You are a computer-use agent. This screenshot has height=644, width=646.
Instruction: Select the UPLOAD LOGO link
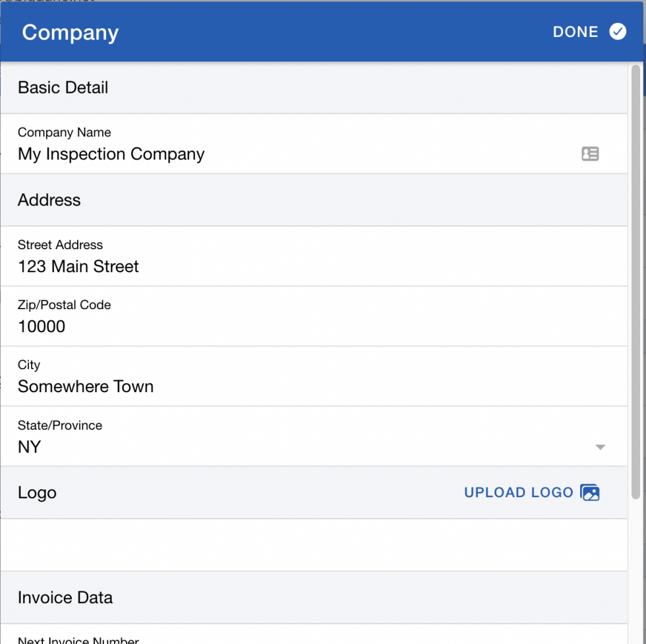pos(517,492)
